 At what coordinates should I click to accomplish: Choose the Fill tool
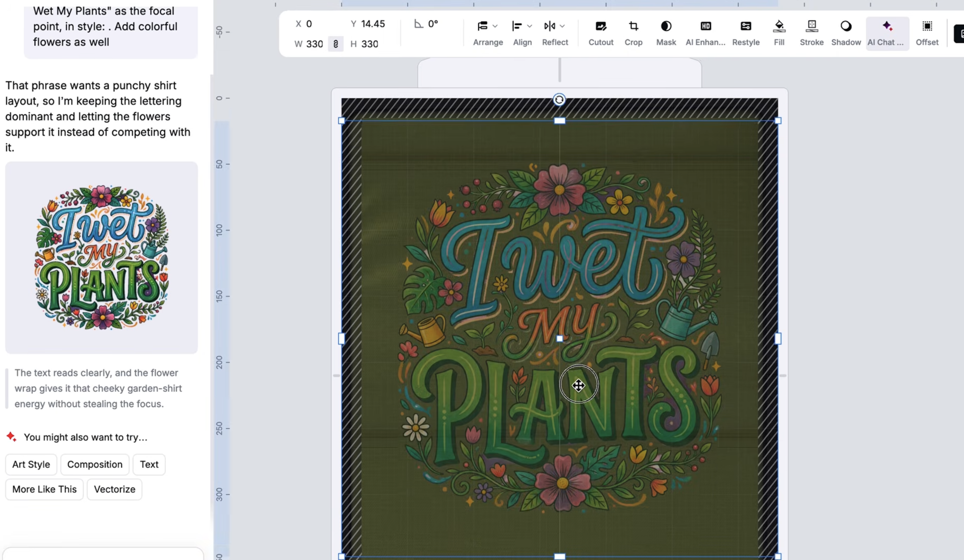(779, 33)
